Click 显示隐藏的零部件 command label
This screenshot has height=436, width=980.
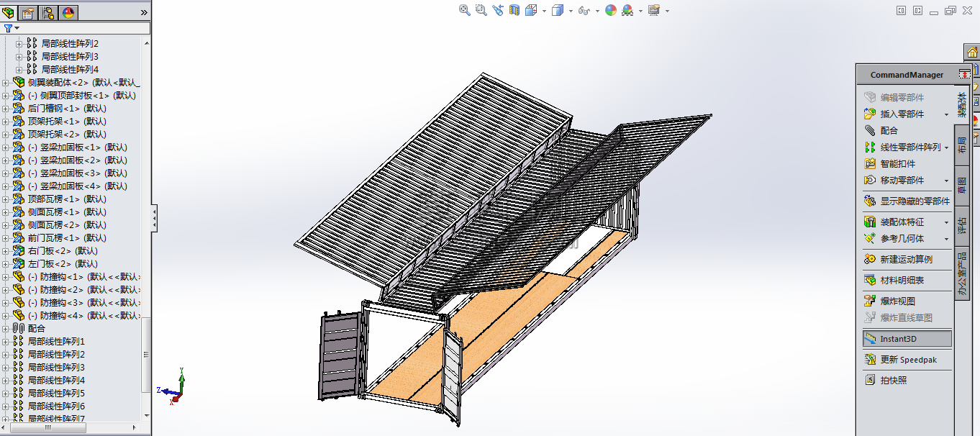[x=915, y=201]
